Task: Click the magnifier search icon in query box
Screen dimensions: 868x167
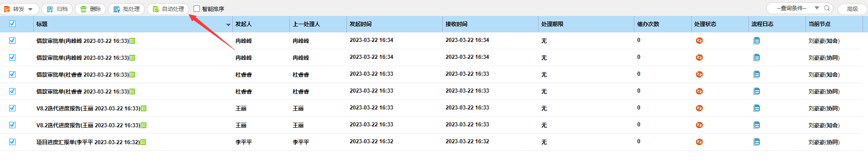Action: coord(827,8)
